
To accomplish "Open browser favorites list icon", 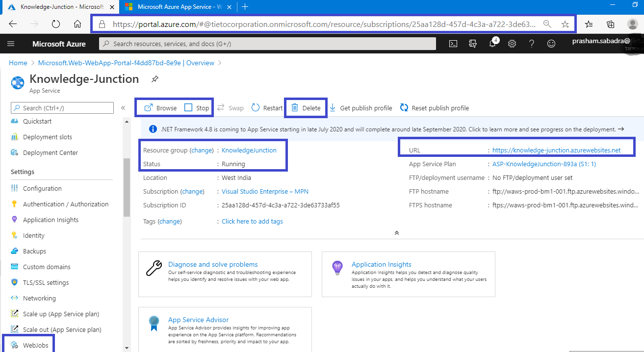I will coord(589,24).
